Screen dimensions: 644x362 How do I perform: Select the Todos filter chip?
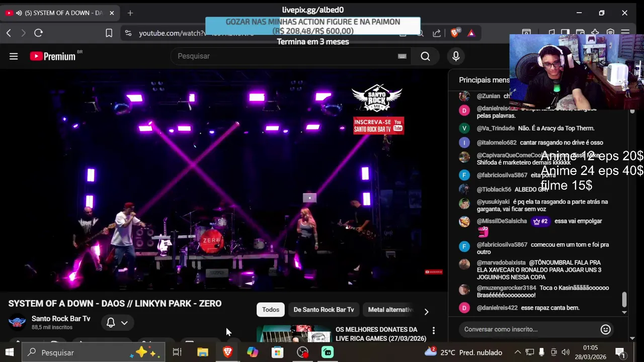[x=270, y=310]
